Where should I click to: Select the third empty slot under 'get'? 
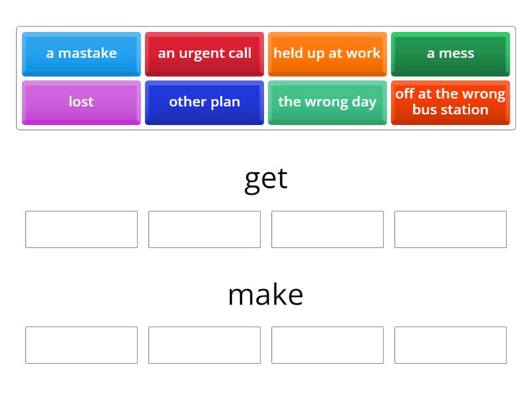327,229
